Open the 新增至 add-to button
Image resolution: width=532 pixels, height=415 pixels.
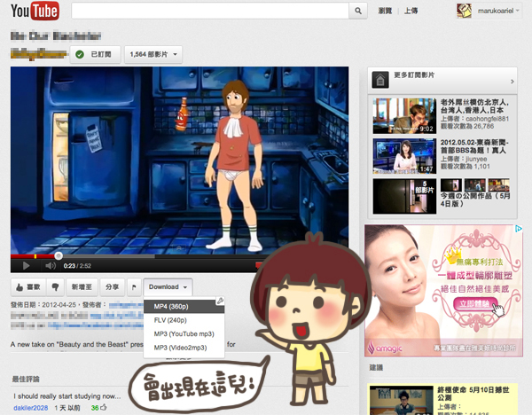coord(82,287)
